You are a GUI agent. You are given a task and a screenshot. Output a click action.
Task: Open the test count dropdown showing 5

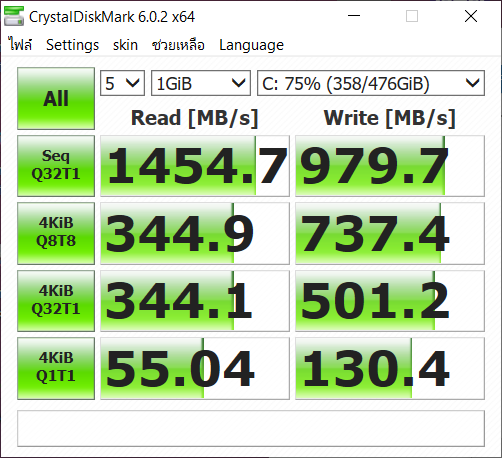(x=122, y=83)
